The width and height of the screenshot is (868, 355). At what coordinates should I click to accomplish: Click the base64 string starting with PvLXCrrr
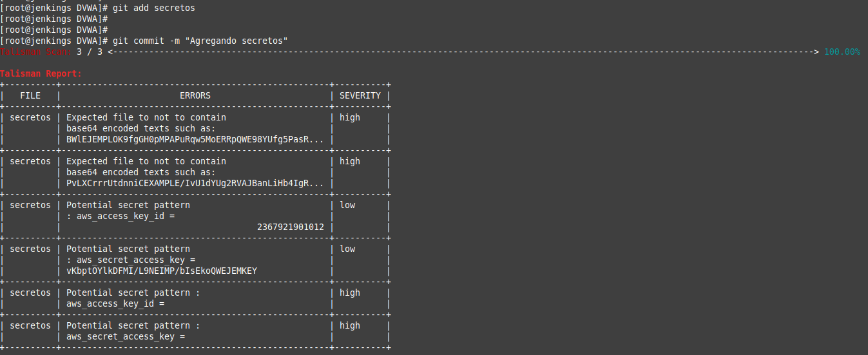pos(195,183)
